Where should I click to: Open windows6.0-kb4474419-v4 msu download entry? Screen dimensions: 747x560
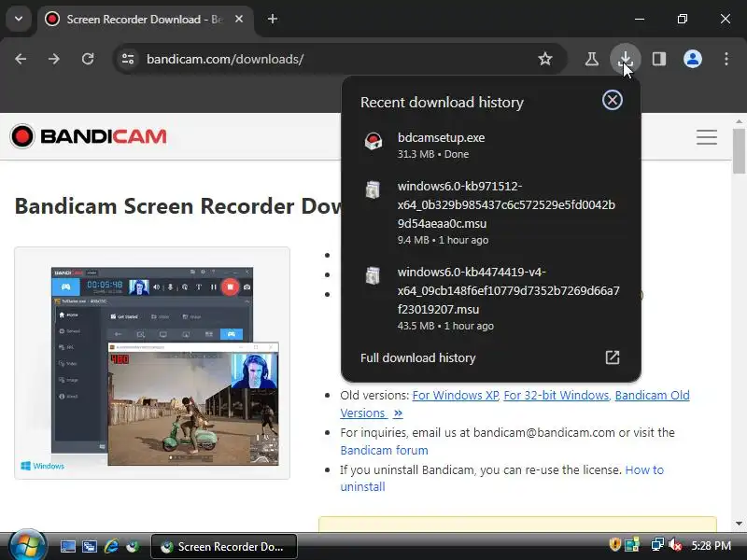click(x=491, y=298)
